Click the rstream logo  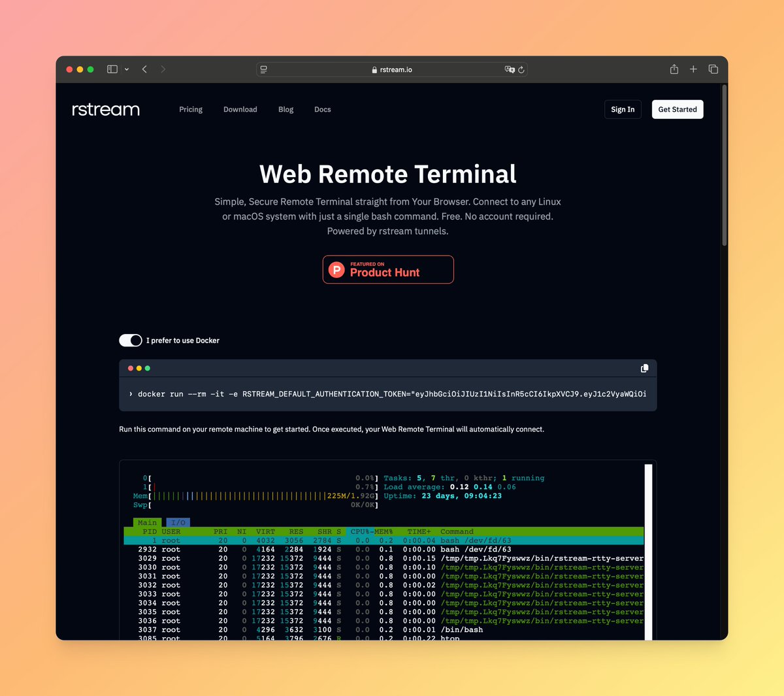[106, 109]
